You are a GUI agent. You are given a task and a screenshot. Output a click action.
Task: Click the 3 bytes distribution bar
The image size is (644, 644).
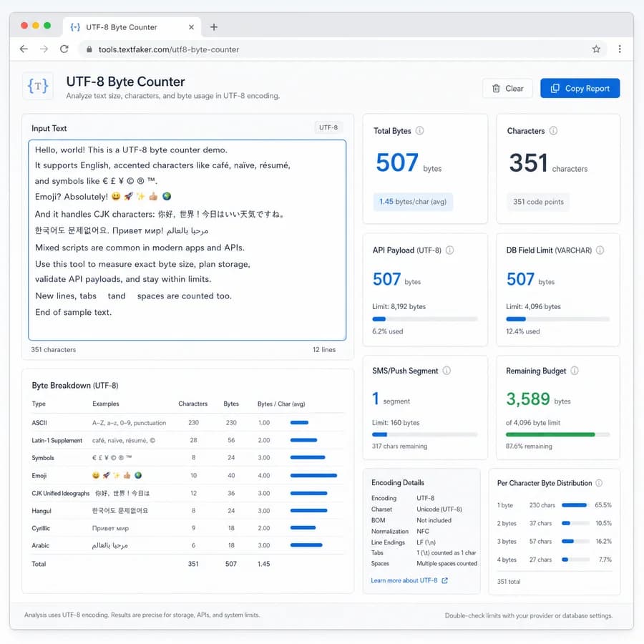[x=575, y=542]
